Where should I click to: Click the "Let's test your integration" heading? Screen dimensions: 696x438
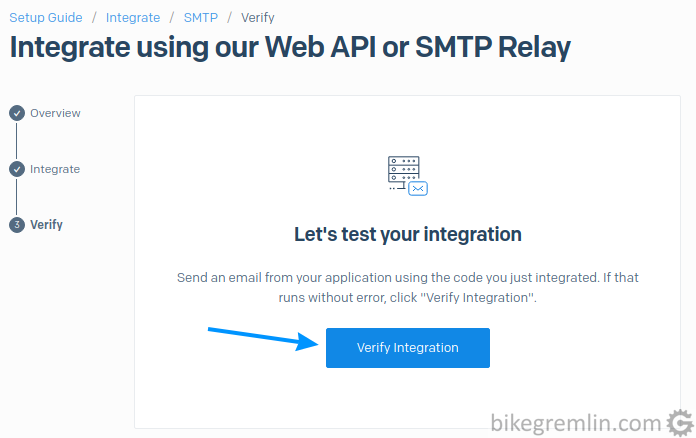coord(407,234)
